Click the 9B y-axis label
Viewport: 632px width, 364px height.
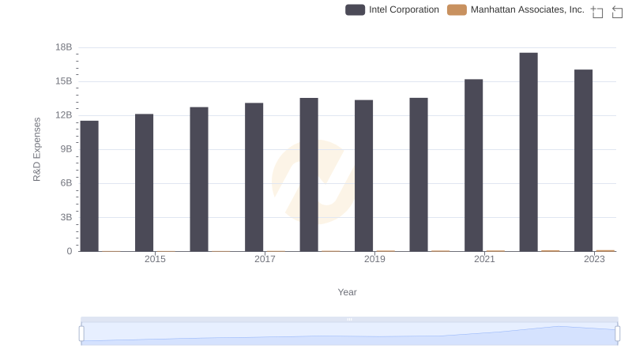click(66, 149)
